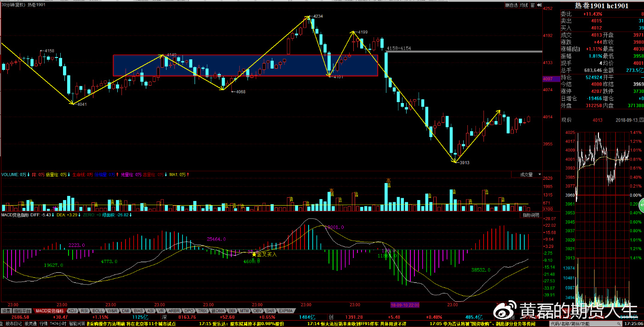
Task: Click the 外盘 value 312258
Action: tap(594, 105)
